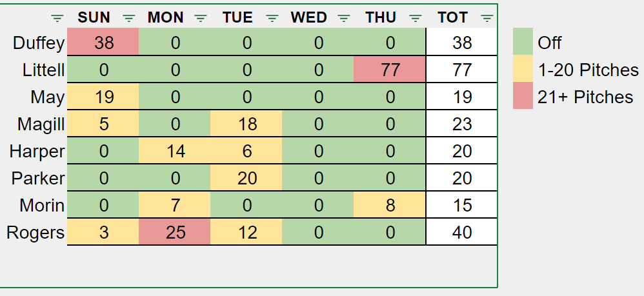Click the SUN column filter icon

click(x=129, y=18)
